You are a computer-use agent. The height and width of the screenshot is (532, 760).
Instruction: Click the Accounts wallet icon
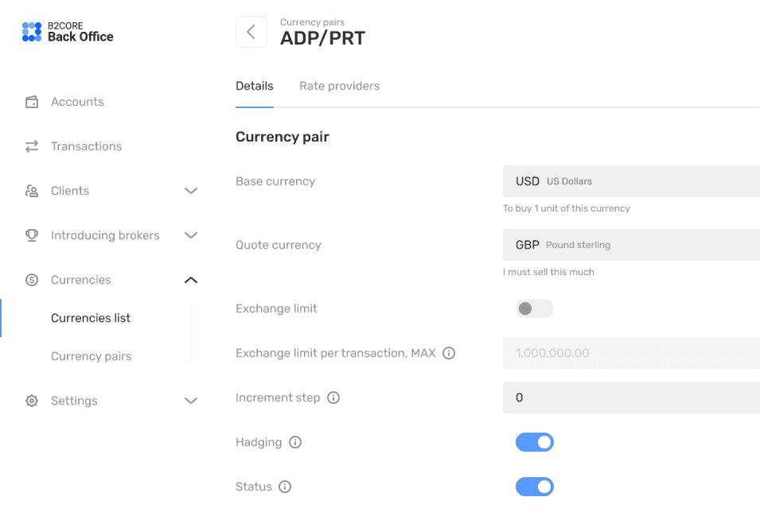[32, 102]
